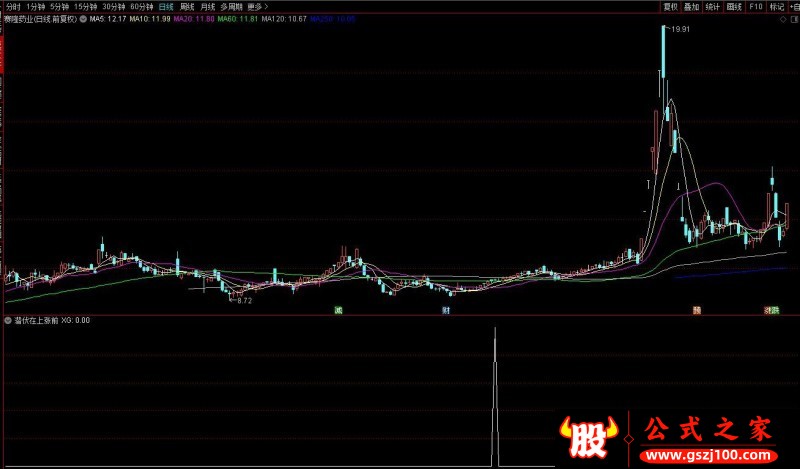Click the blue 财 event marker
This screenshot has height=469, width=800.
tap(446, 310)
